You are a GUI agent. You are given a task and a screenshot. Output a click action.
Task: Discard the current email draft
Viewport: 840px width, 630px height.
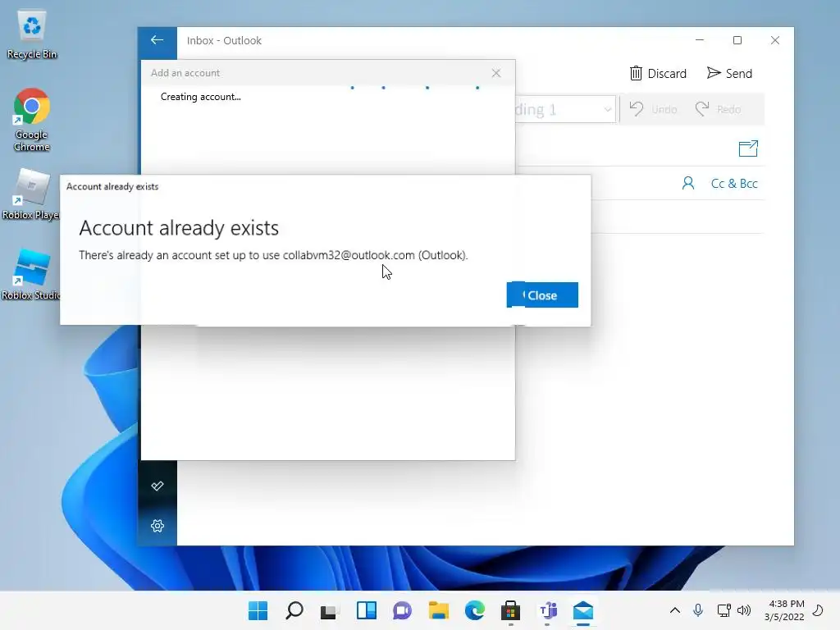pyautogui.click(x=658, y=73)
